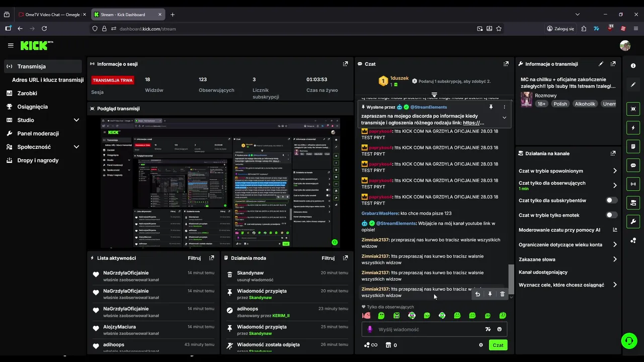Open Kanał udostępniający option

pos(543,272)
